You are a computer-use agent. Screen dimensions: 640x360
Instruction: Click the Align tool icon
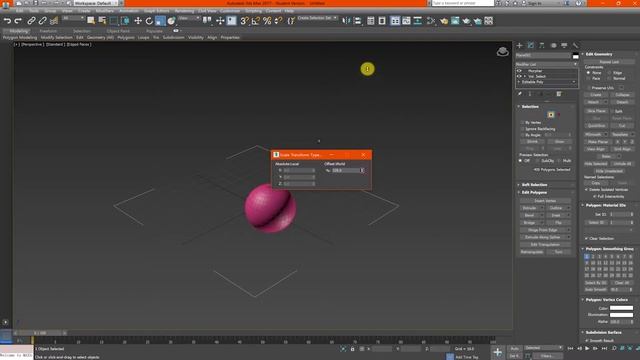[x=357, y=20]
